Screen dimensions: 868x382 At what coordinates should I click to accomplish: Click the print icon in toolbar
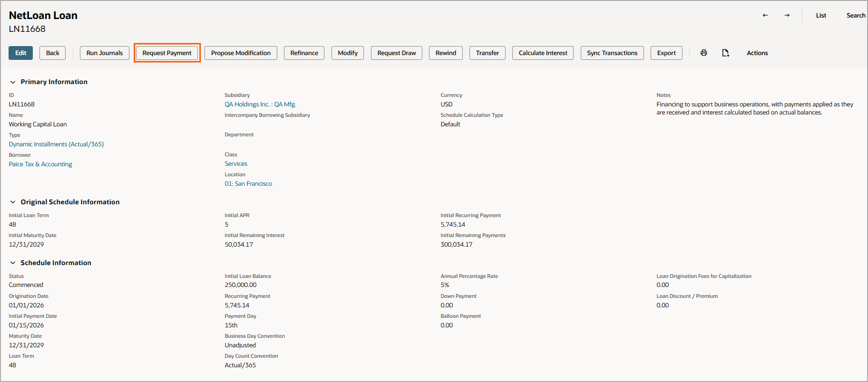(703, 53)
